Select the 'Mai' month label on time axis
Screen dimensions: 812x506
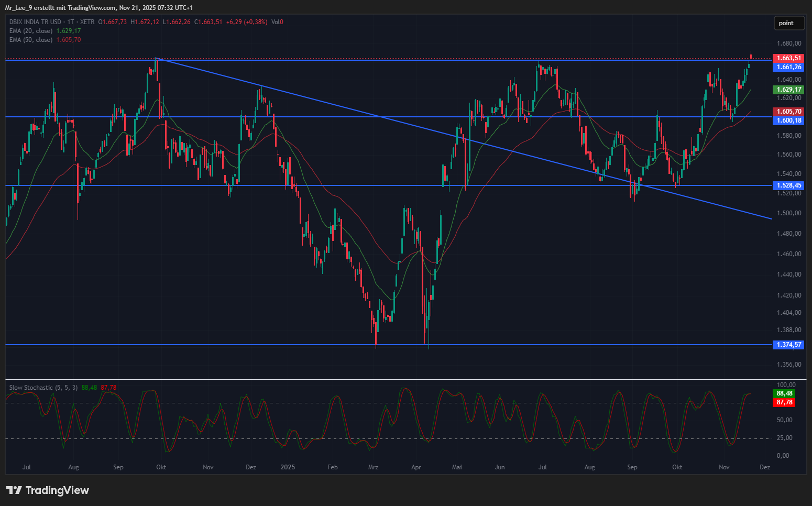point(457,467)
